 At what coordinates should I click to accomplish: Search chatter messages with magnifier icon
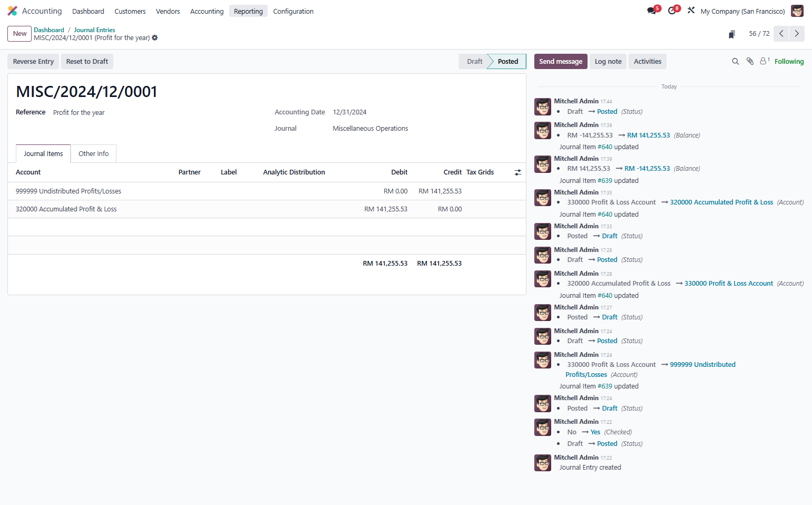736,62
